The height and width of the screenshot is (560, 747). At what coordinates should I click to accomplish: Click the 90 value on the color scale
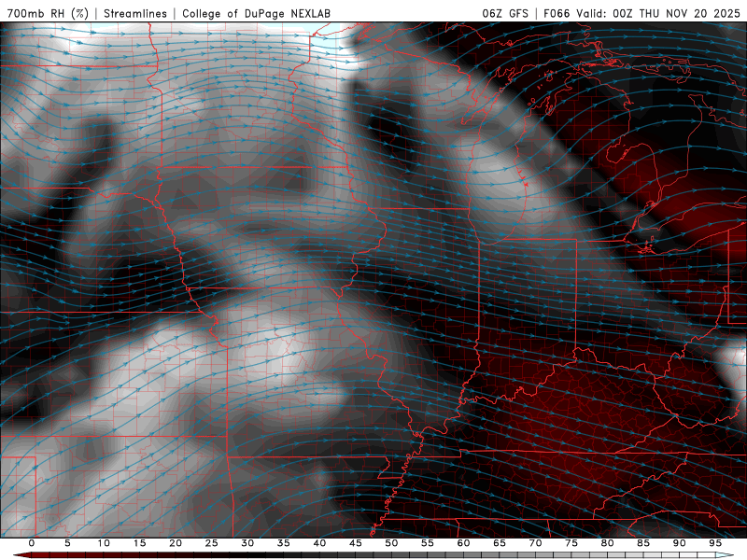click(x=680, y=543)
